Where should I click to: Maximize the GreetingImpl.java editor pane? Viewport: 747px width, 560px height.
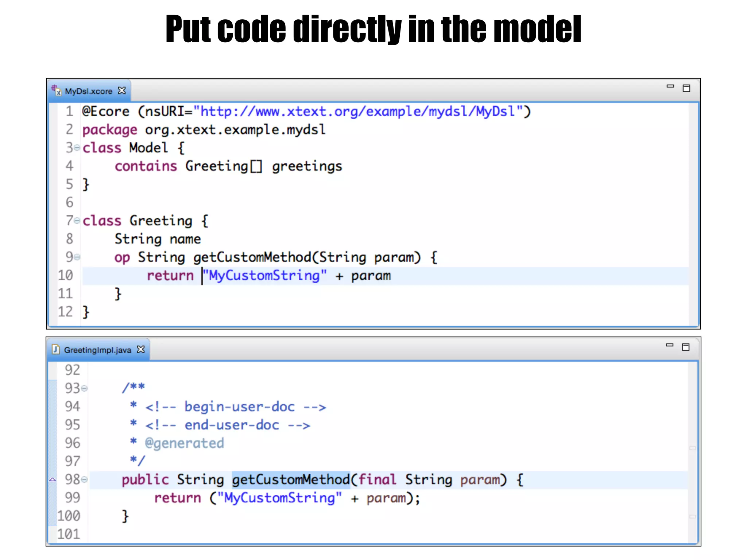pyautogui.click(x=686, y=347)
